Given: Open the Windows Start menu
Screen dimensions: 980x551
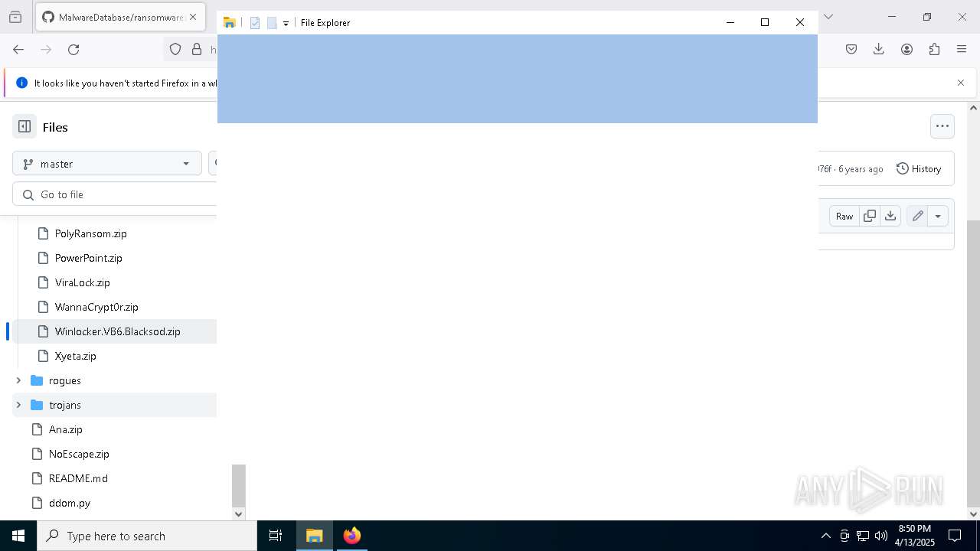Looking at the screenshot, I should 18,536.
